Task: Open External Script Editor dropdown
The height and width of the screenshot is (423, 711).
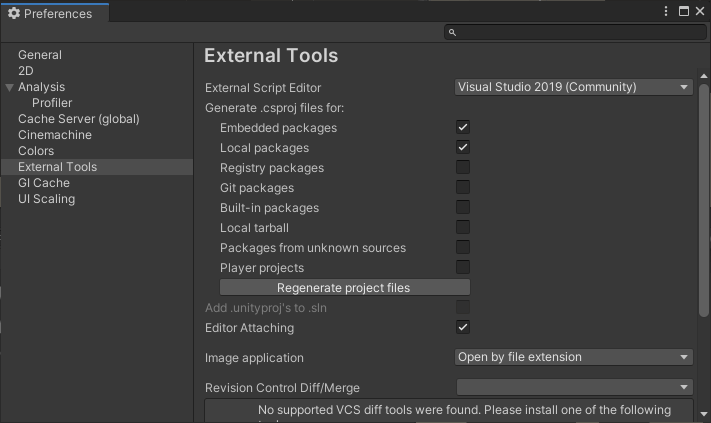Action: click(574, 87)
